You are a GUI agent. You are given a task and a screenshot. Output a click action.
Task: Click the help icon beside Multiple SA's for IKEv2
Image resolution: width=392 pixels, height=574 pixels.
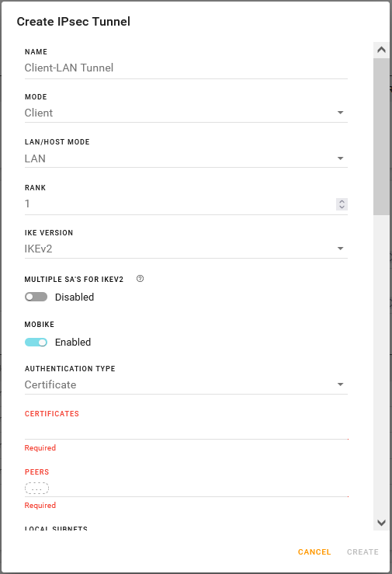pyautogui.click(x=140, y=279)
